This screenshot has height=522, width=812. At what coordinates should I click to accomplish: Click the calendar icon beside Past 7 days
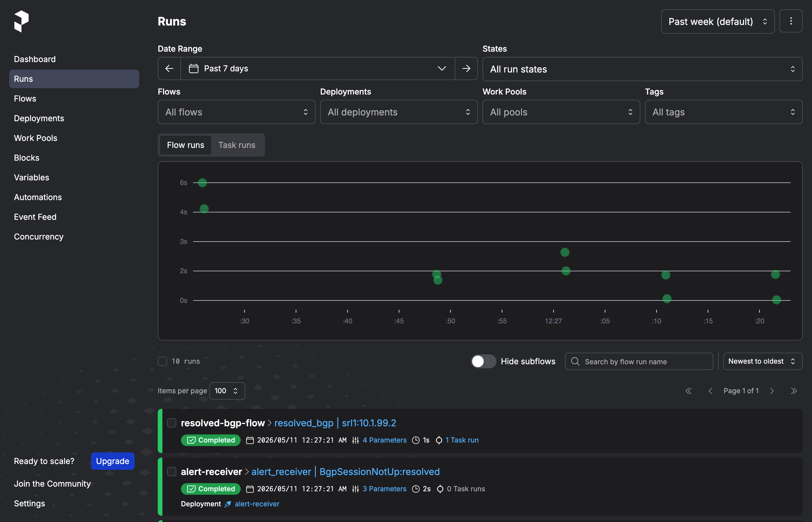[193, 68]
